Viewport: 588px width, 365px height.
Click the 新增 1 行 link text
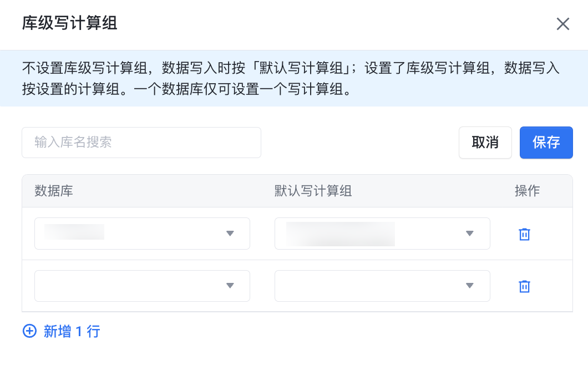(x=72, y=332)
